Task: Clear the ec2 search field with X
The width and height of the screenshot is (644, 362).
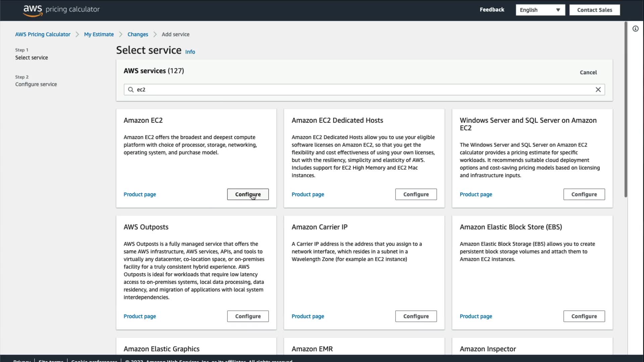Action: tap(598, 89)
